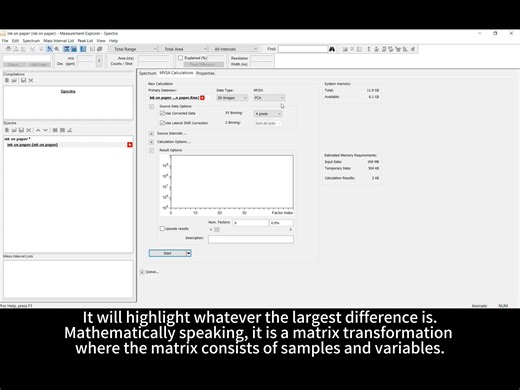Click the save disk icon in Spectra toolbar
The image size is (520, 390).
[21, 130]
